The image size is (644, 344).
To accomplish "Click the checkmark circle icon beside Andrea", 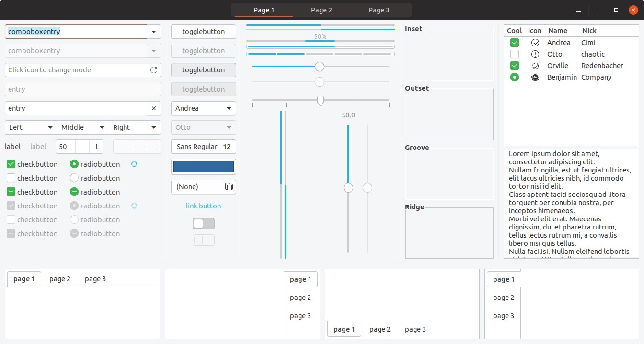I will (535, 43).
